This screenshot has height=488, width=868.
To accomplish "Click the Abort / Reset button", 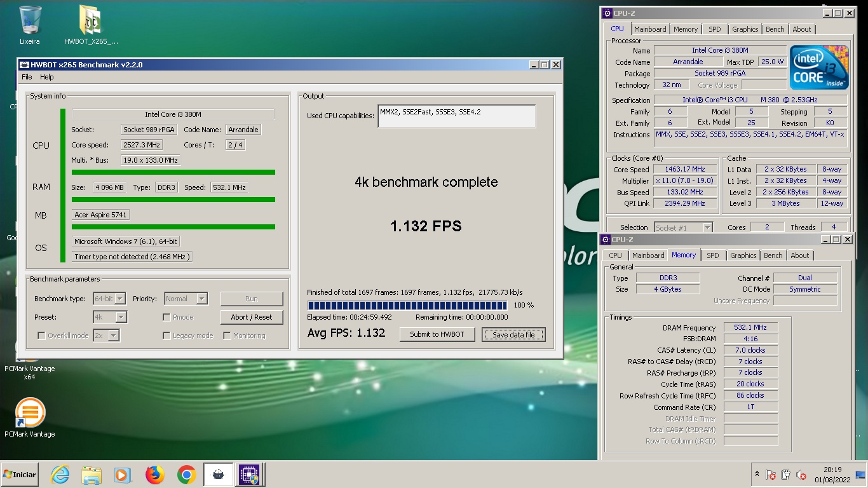I will click(252, 317).
